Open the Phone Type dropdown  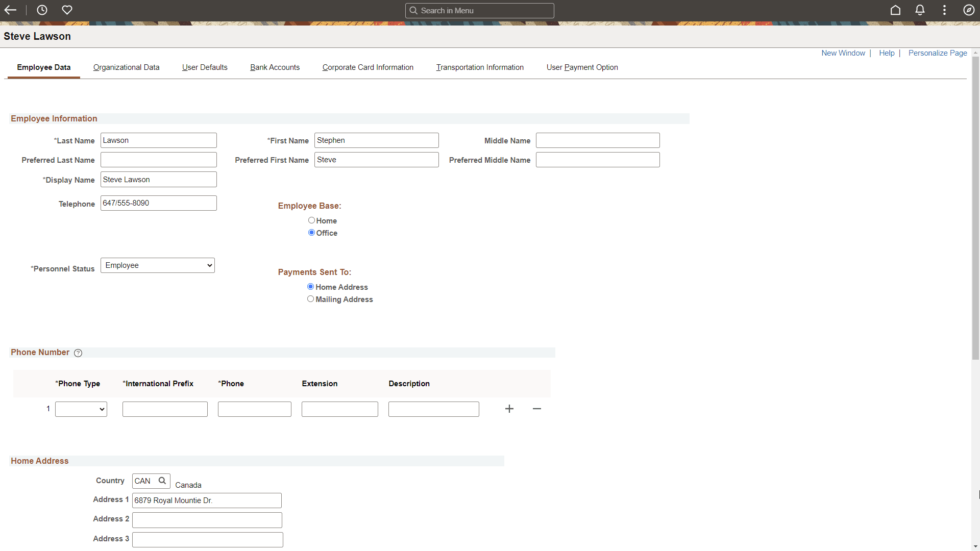80,409
